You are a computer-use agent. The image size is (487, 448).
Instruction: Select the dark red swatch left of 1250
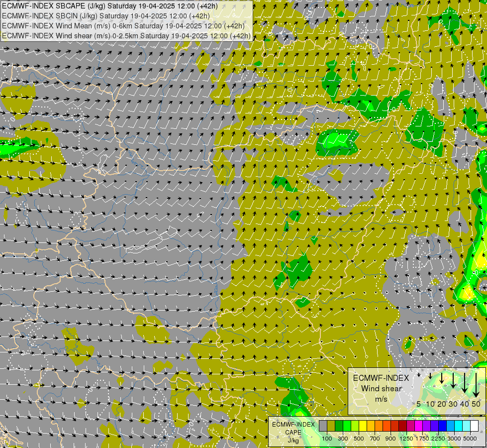(x=403, y=426)
